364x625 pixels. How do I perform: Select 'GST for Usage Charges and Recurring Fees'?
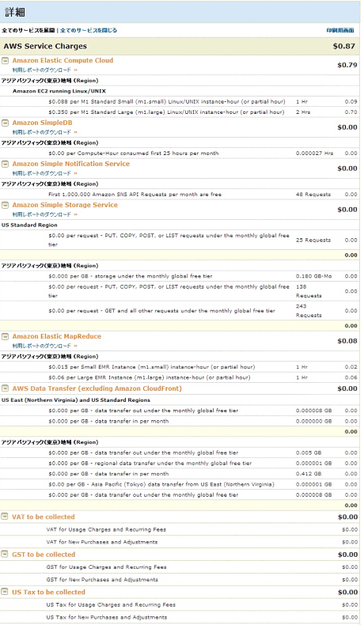107,567
